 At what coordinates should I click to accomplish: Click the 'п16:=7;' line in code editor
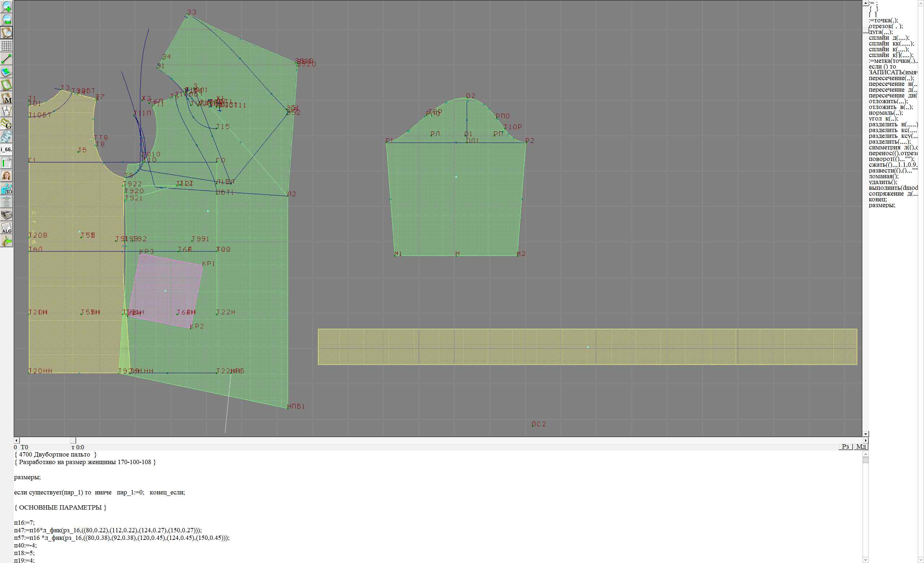[x=25, y=523]
